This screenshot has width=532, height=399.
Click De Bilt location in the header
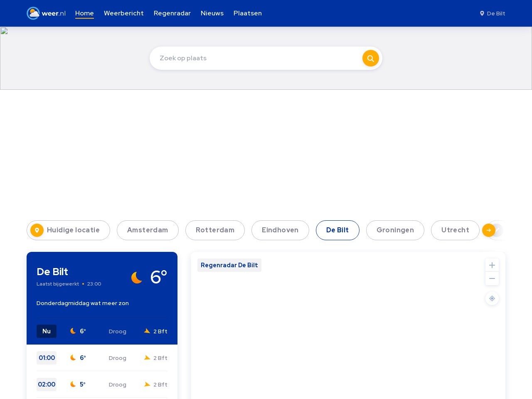coord(493,13)
